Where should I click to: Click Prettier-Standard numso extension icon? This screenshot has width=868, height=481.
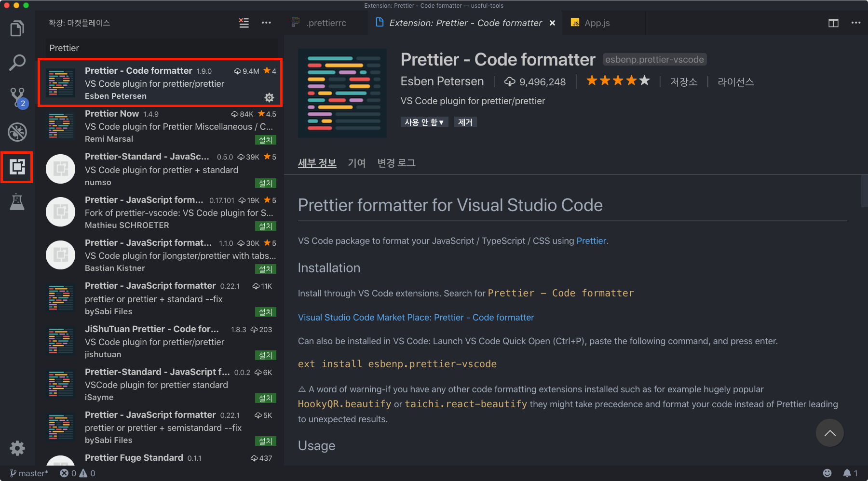tap(61, 169)
